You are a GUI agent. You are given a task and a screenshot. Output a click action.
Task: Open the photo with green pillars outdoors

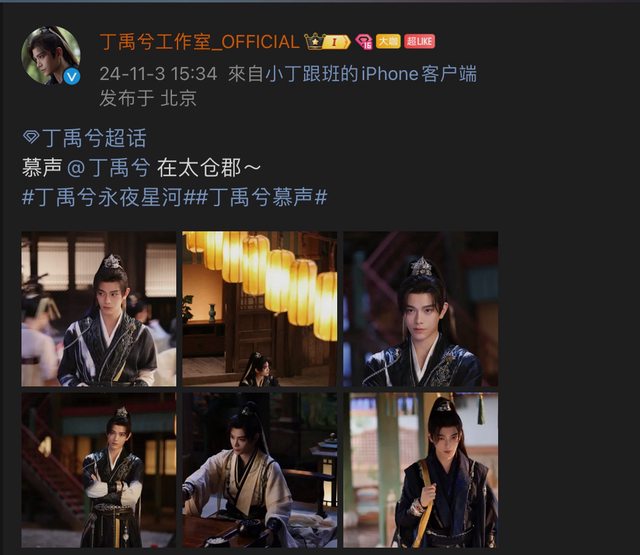click(420, 470)
